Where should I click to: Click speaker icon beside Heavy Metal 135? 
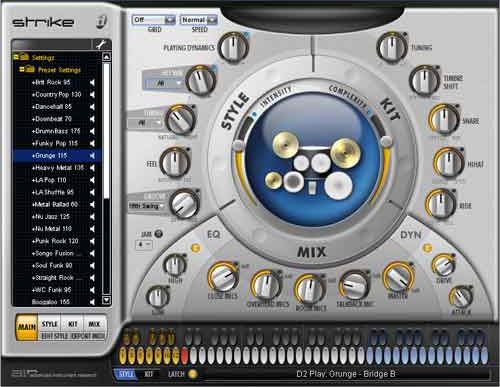click(92, 168)
